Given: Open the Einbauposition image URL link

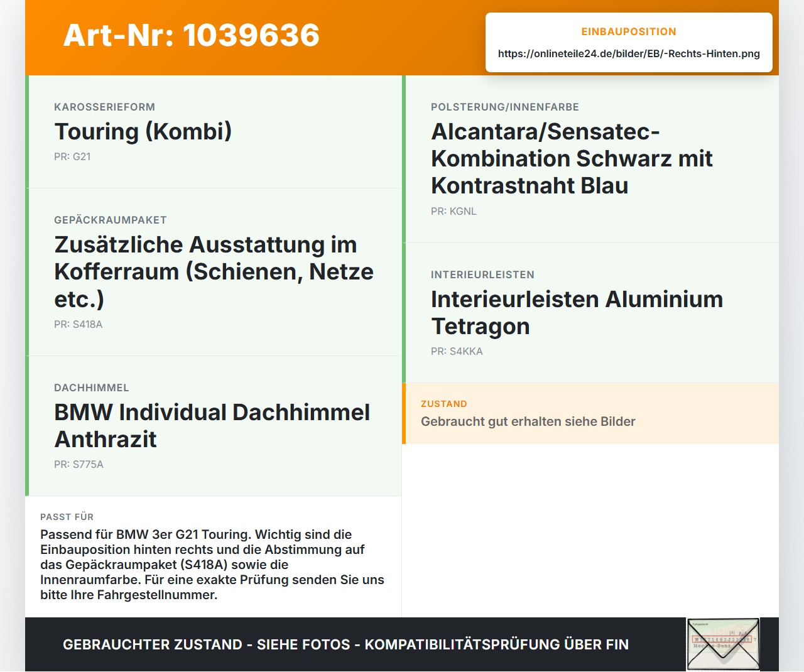Looking at the screenshot, I should click(x=629, y=53).
